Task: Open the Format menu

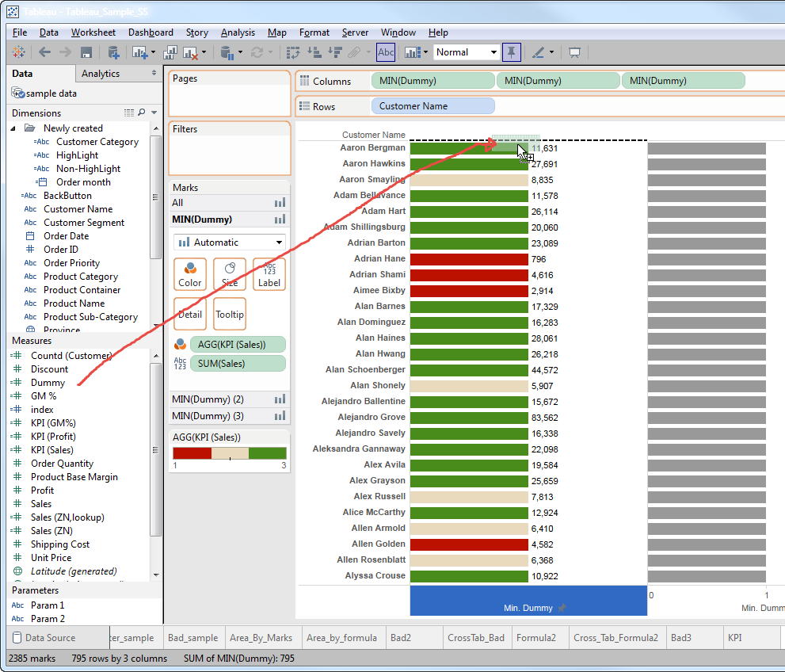Action: 314,32
